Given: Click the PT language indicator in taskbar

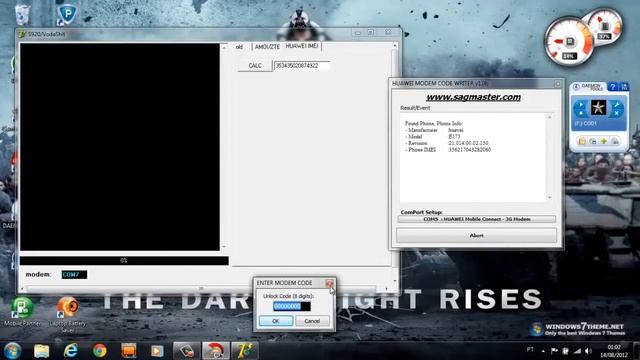Looking at the screenshot, I should [530, 350].
